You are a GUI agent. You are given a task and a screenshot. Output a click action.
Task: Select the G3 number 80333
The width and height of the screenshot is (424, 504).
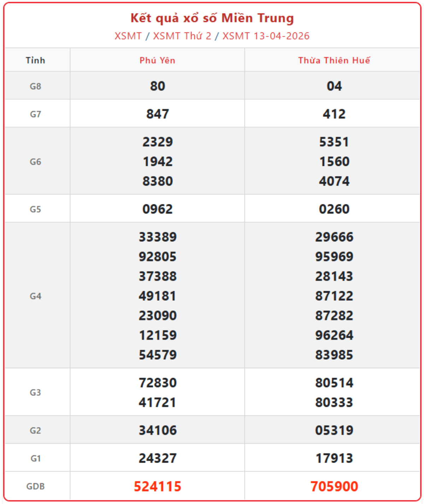pyautogui.click(x=334, y=402)
